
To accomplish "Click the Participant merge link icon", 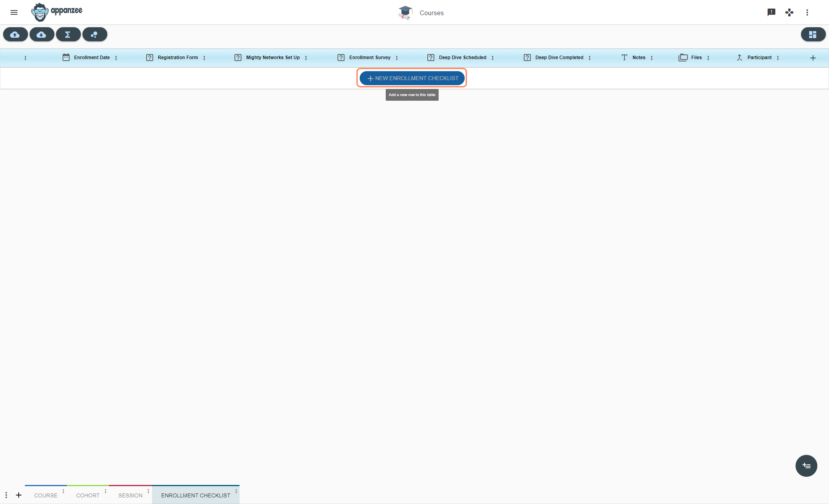I will [x=740, y=58].
